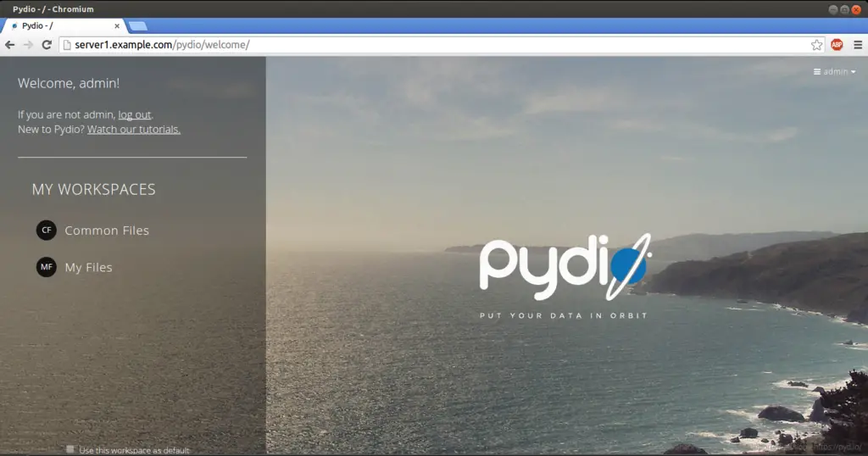Open the Adblock Plus extension icon
868x456 pixels.
pos(837,45)
